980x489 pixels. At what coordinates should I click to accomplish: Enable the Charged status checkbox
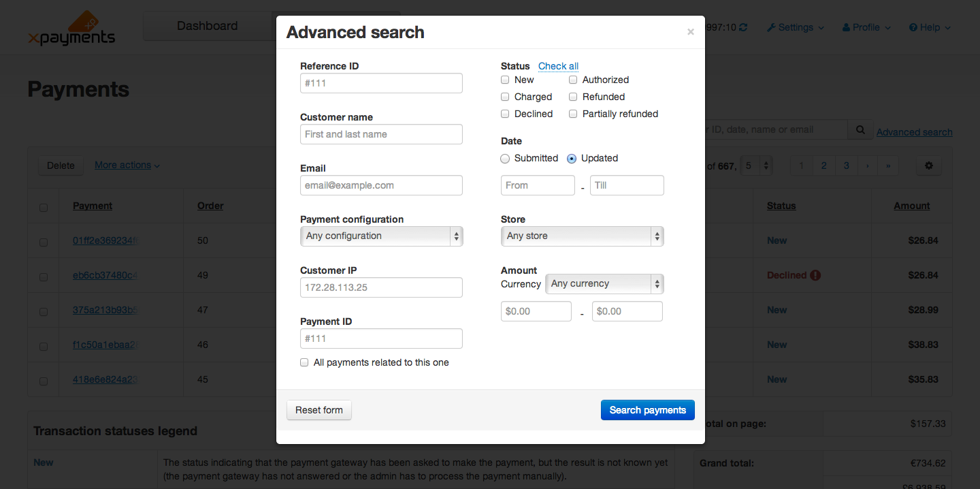[x=505, y=97]
